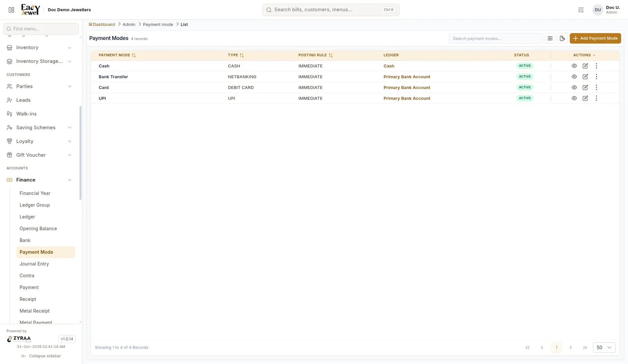
Task: Focus the Find menu search box
Action: tap(41, 29)
